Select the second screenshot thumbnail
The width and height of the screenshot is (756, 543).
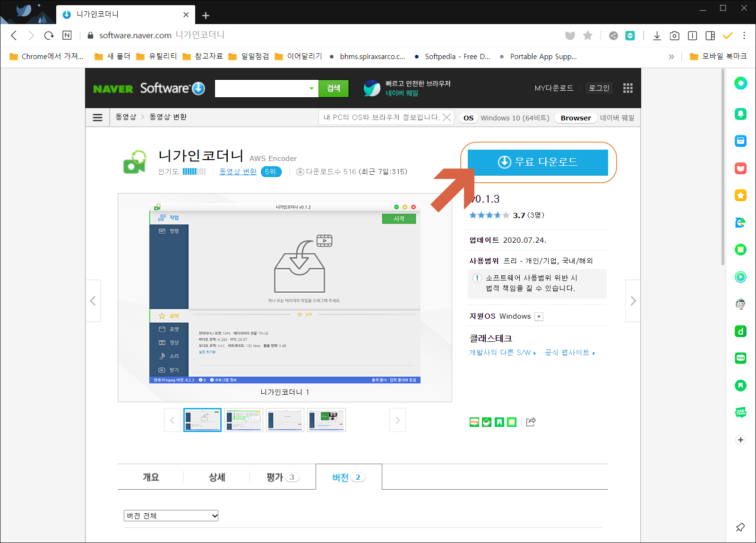click(244, 420)
